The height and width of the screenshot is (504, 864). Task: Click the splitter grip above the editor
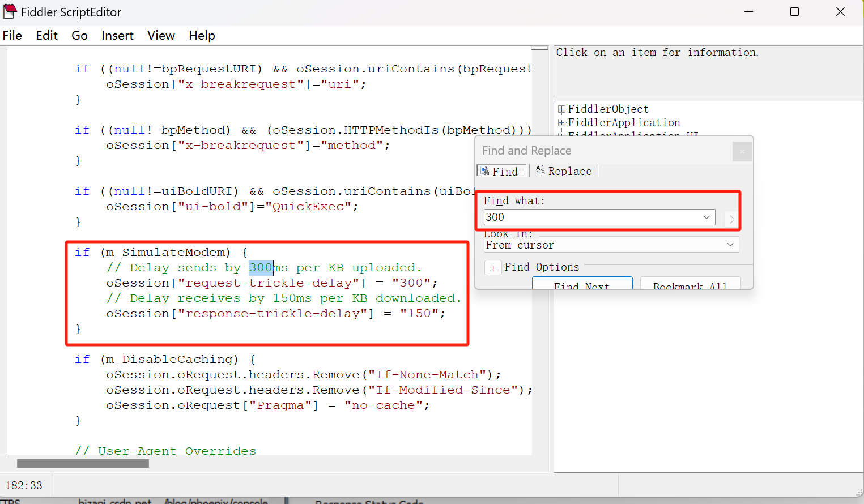[540, 48]
